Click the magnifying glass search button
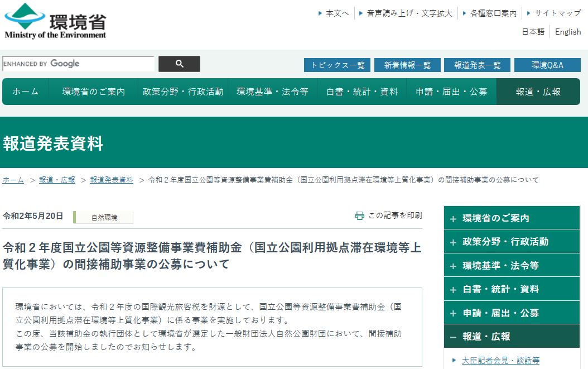588x369 pixels. (x=179, y=64)
